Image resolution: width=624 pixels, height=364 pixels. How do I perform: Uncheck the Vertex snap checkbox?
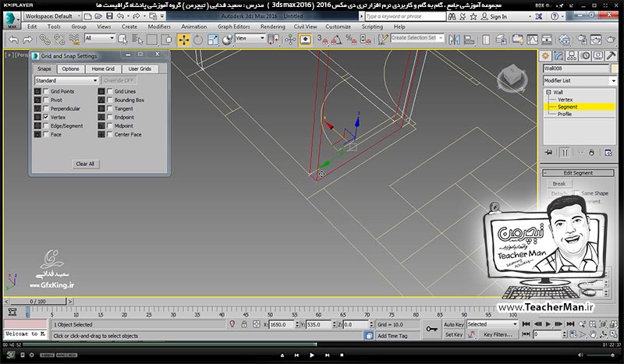46,117
